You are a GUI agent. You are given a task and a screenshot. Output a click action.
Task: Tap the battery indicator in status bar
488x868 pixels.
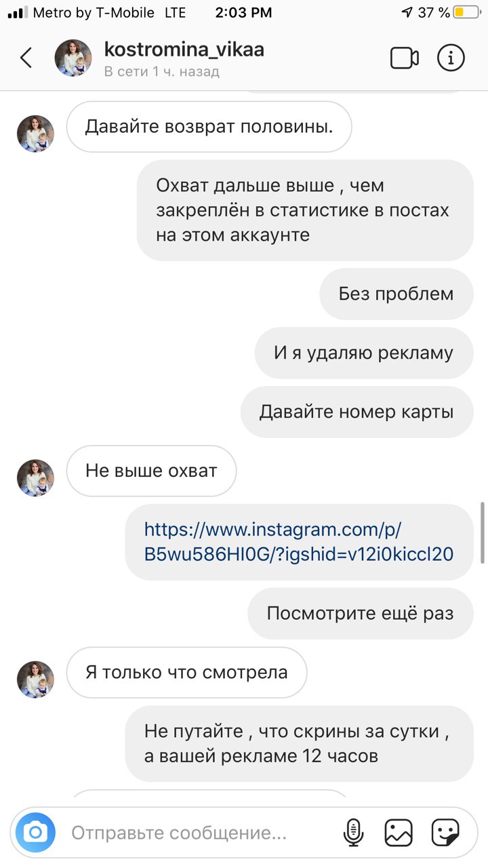coord(466,12)
